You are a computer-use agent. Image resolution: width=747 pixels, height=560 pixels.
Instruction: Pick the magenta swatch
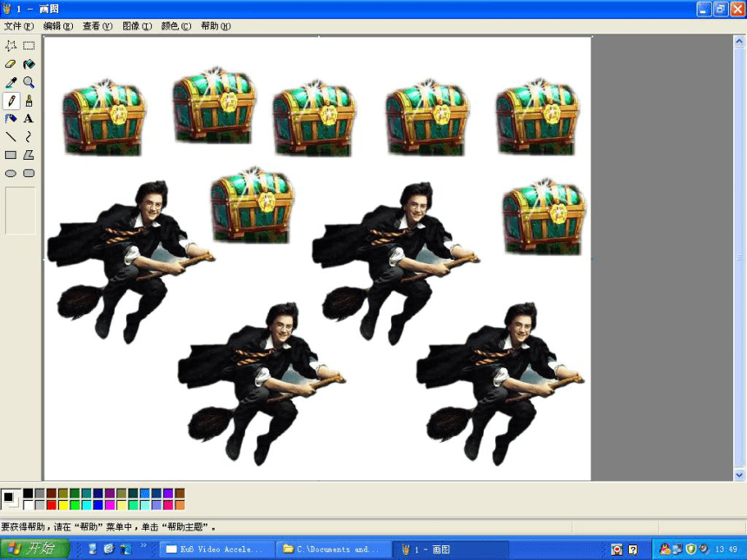(x=110, y=504)
